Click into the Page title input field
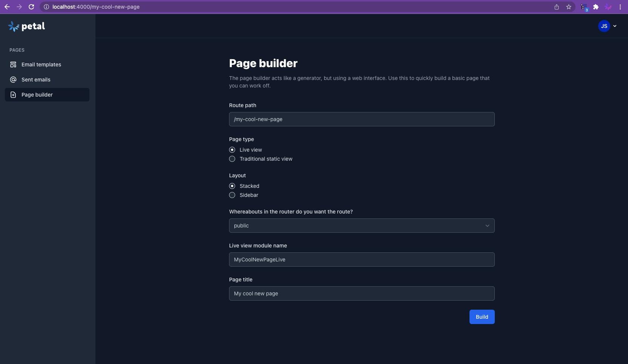This screenshot has height=364, width=628. pos(362,293)
